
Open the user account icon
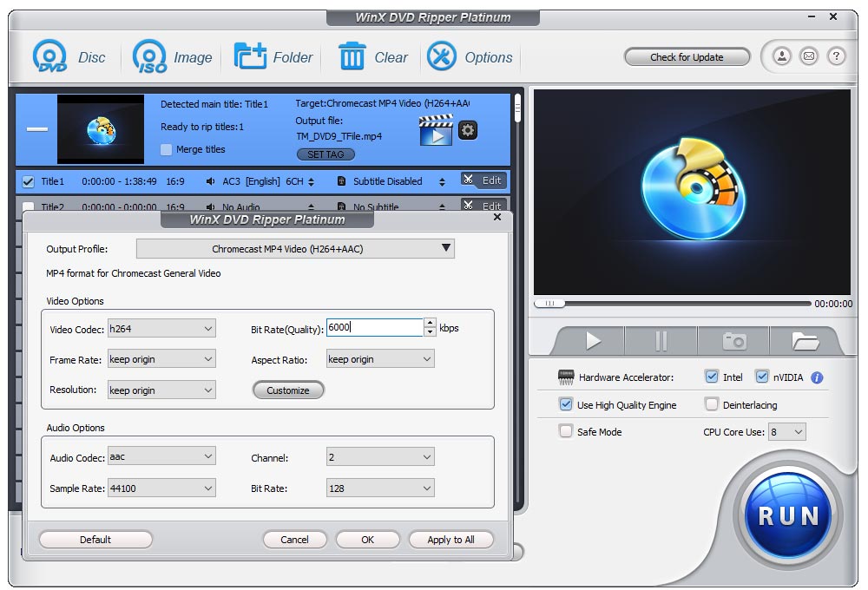click(782, 56)
